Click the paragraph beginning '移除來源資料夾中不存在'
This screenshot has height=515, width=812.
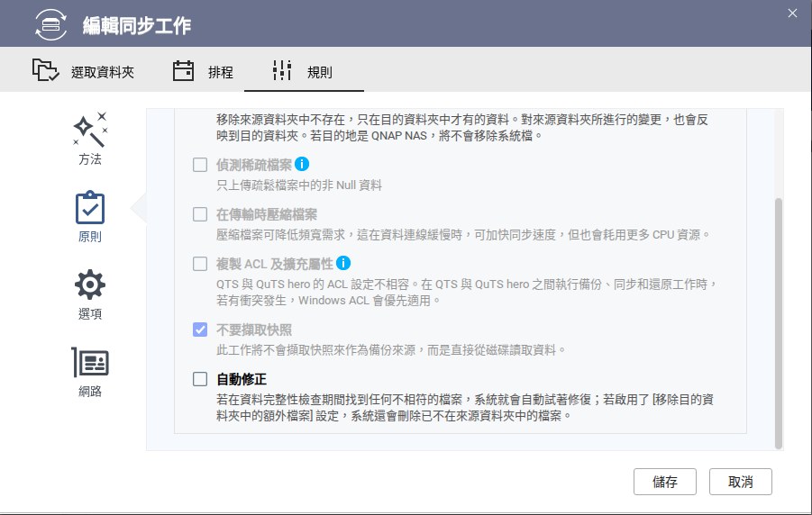click(x=462, y=127)
